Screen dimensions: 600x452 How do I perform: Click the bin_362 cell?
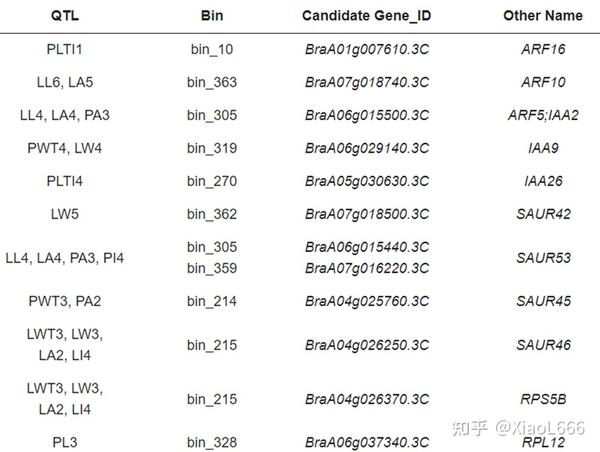[x=211, y=213]
